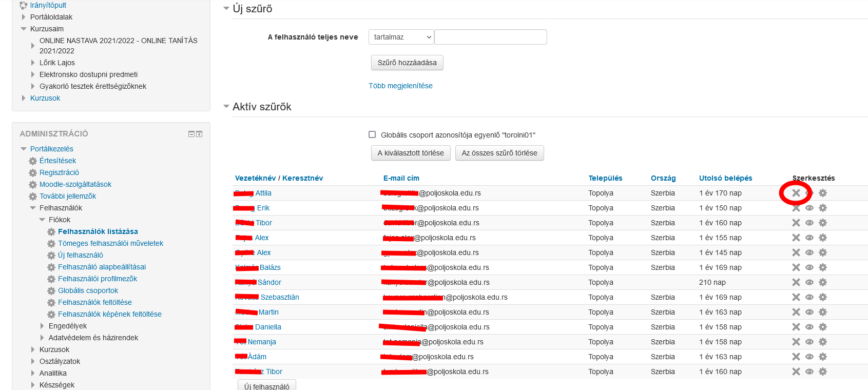Collapse the Aktív szűrők section
The height and width of the screenshot is (390, 868).
point(226,106)
